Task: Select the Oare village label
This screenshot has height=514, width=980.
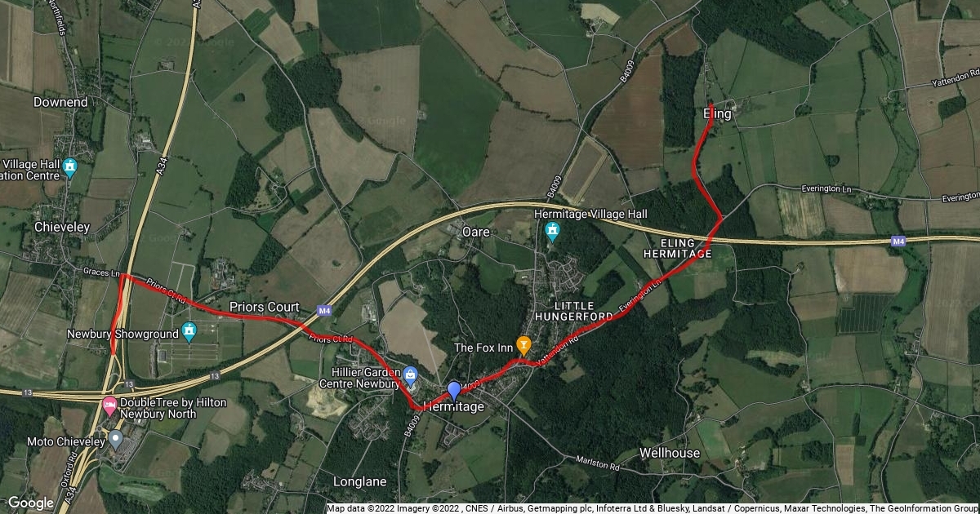Action: (475, 232)
